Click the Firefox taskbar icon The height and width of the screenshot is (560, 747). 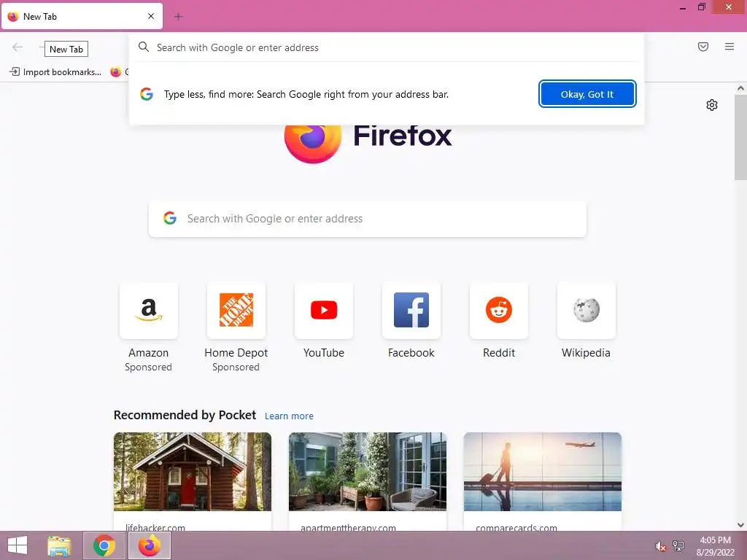(x=150, y=545)
